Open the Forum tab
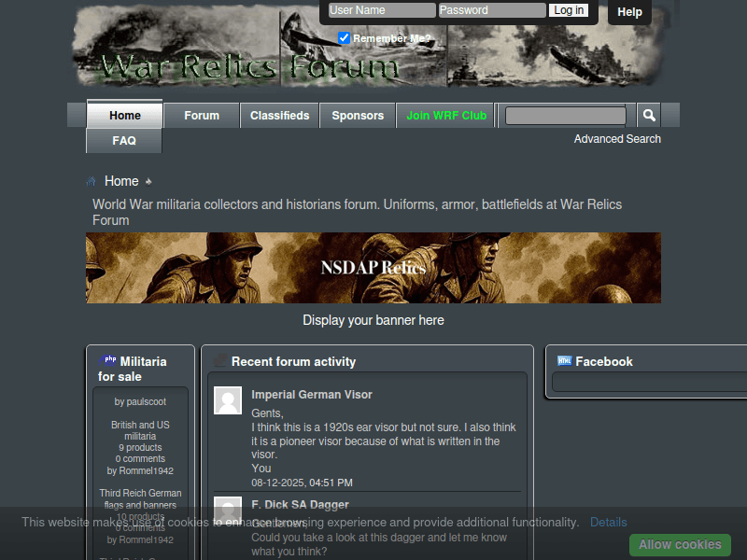This screenshot has height=560, width=747. 202,116
